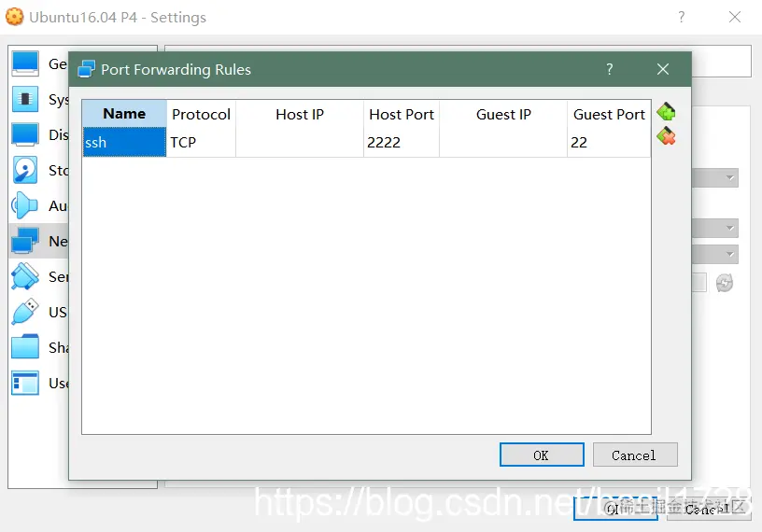Click the Protocol column header
This screenshot has height=532, width=762.
click(201, 114)
